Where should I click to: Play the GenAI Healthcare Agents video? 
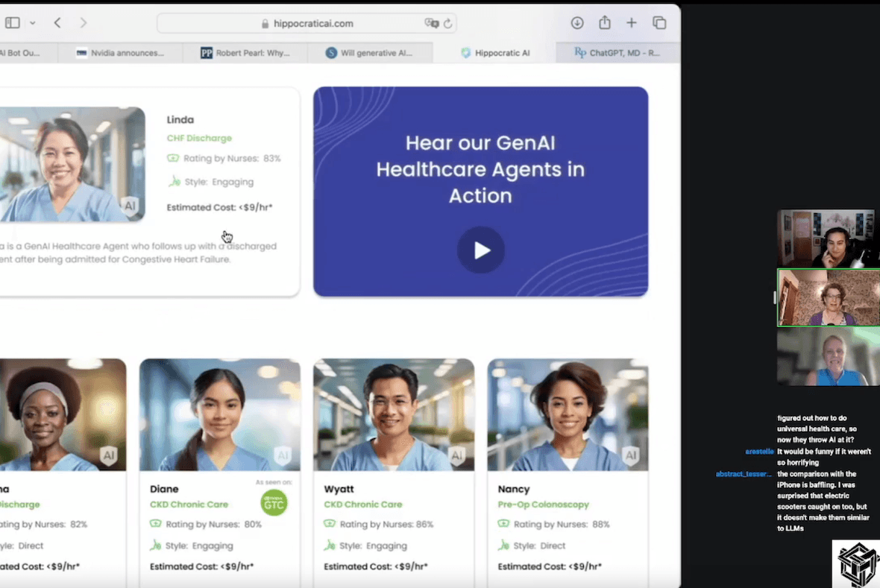[481, 250]
